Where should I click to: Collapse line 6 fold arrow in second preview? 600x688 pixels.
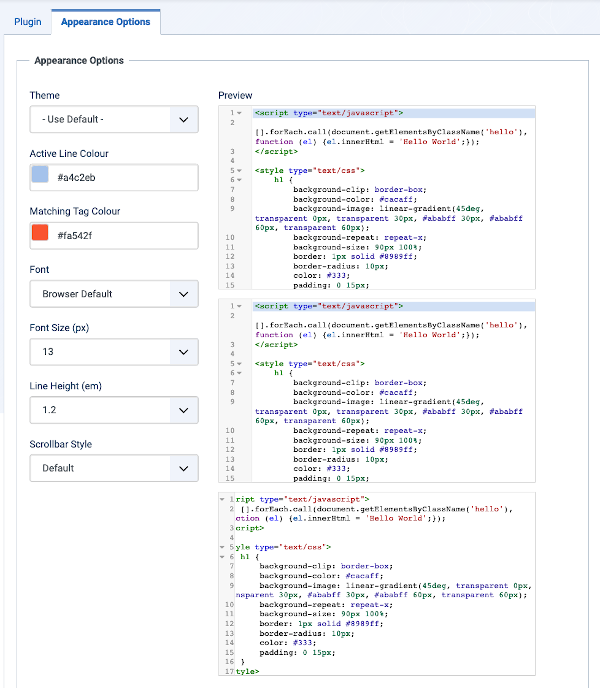[240, 373]
